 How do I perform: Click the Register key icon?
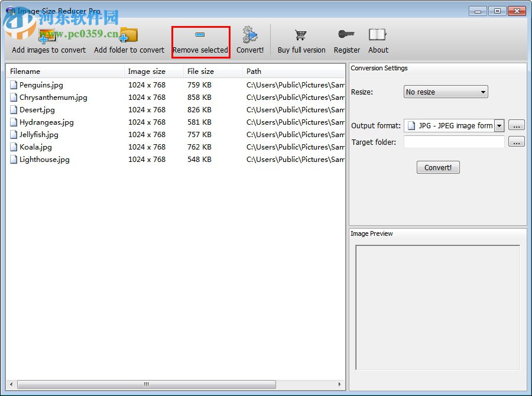click(x=346, y=34)
